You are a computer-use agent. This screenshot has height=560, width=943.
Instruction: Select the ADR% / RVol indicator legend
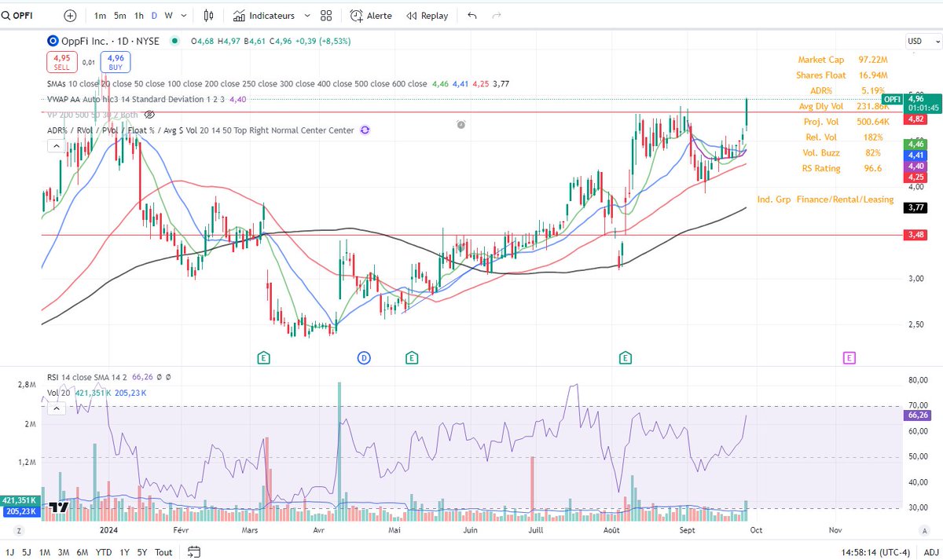200,130
